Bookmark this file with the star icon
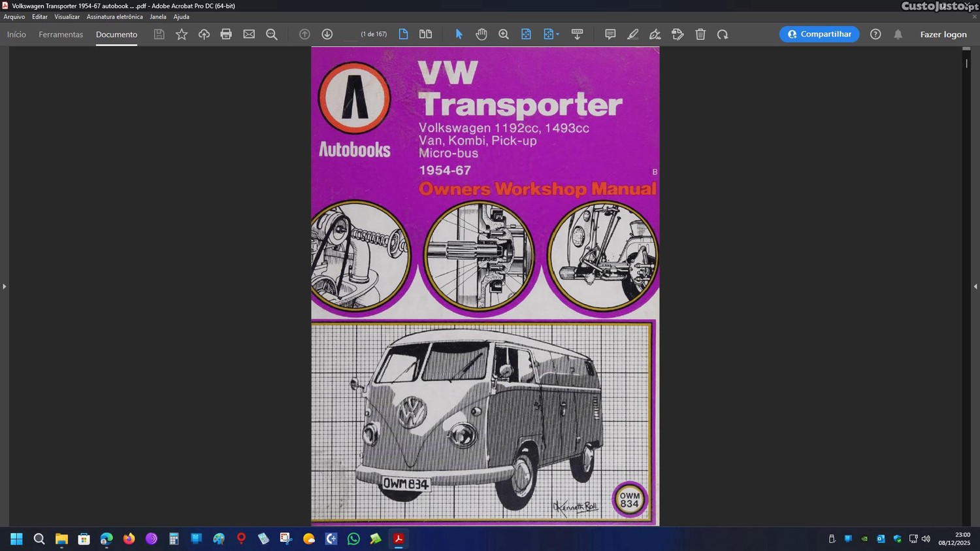 tap(182, 35)
